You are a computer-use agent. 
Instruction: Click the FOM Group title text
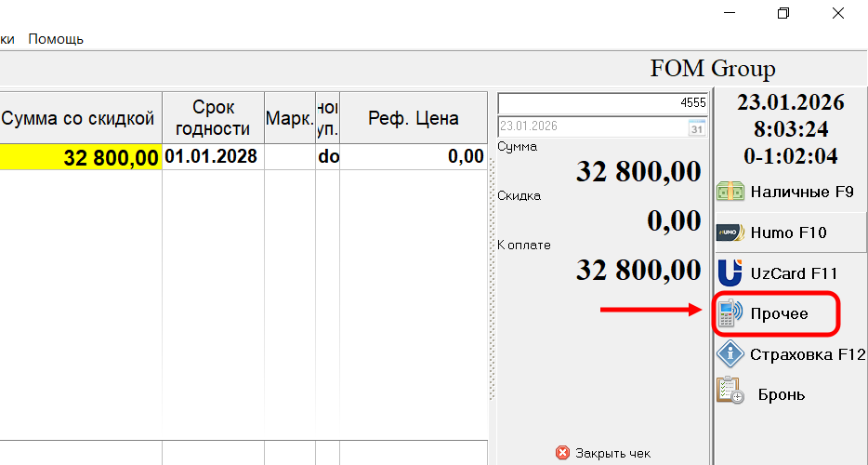click(x=713, y=69)
